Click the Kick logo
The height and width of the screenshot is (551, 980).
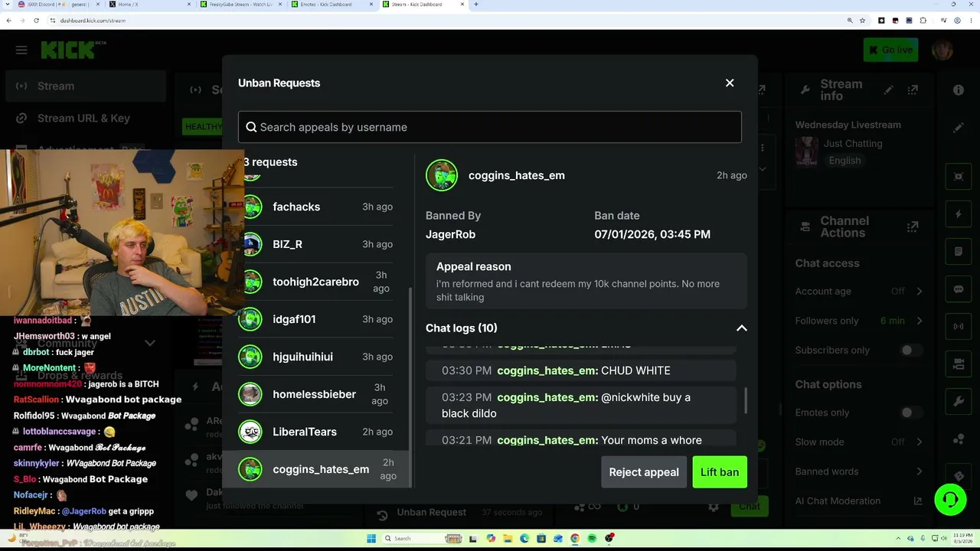click(x=73, y=50)
